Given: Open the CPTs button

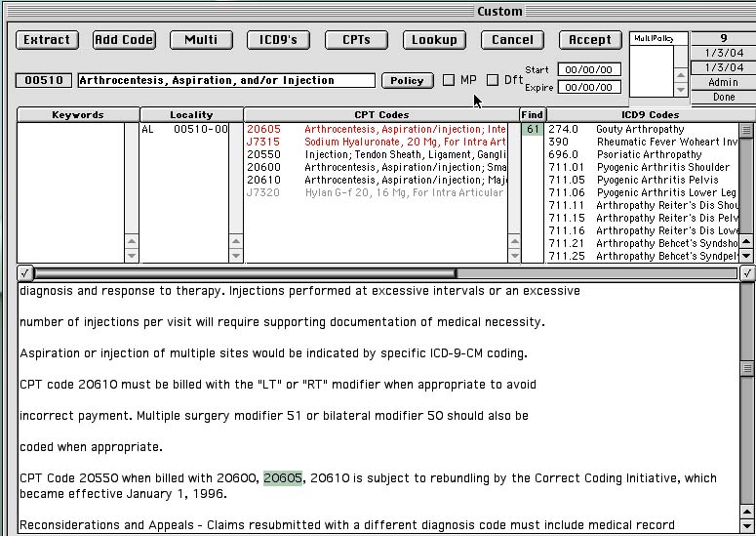Looking at the screenshot, I should tap(356, 40).
